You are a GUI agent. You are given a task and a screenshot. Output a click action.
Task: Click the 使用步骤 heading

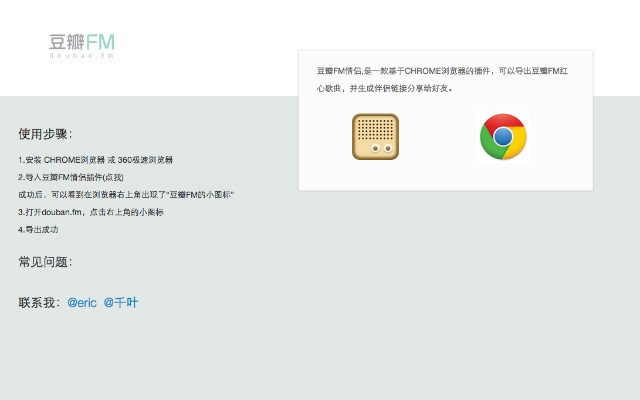45,134
